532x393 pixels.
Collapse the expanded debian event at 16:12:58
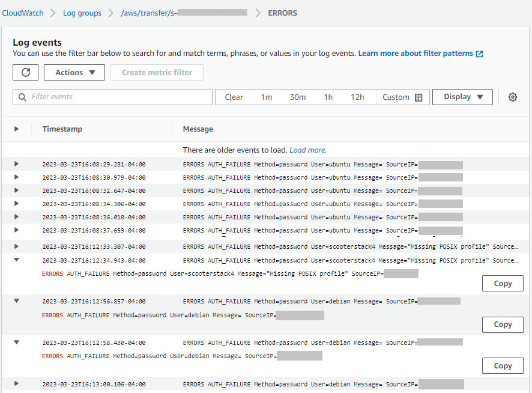pyautogui.click(x=17, y=343)
